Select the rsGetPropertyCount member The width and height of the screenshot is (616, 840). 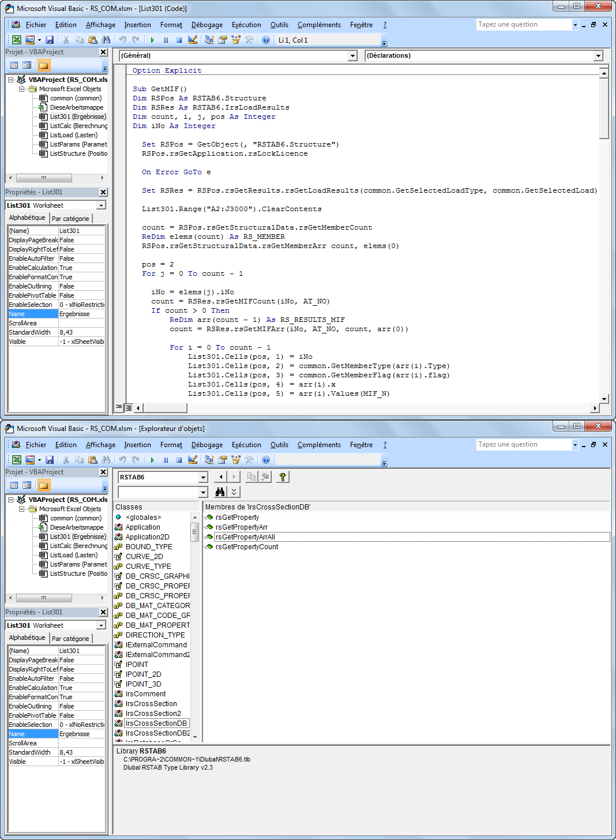point(246,546)
